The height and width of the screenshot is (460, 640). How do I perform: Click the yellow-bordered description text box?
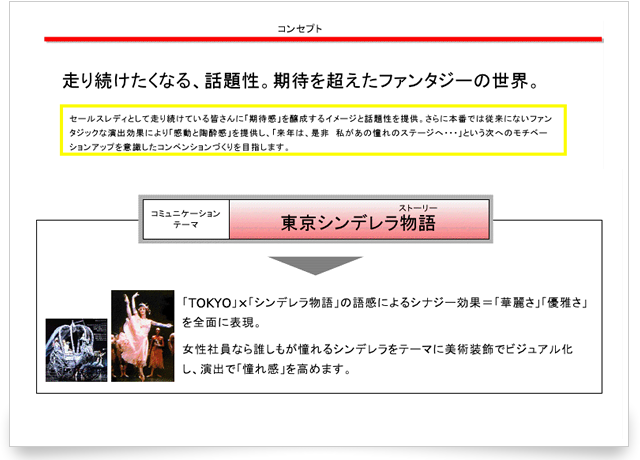pos(313,130)
